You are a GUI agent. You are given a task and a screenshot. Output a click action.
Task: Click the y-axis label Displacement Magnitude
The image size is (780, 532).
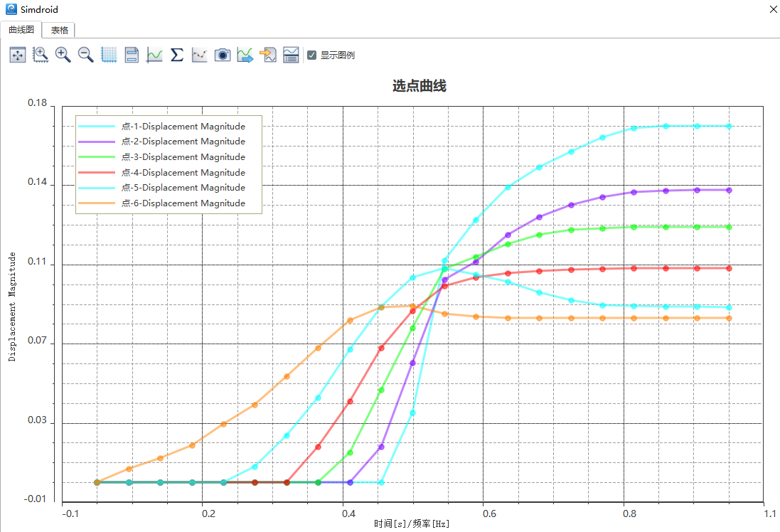(x=12, y=307)
